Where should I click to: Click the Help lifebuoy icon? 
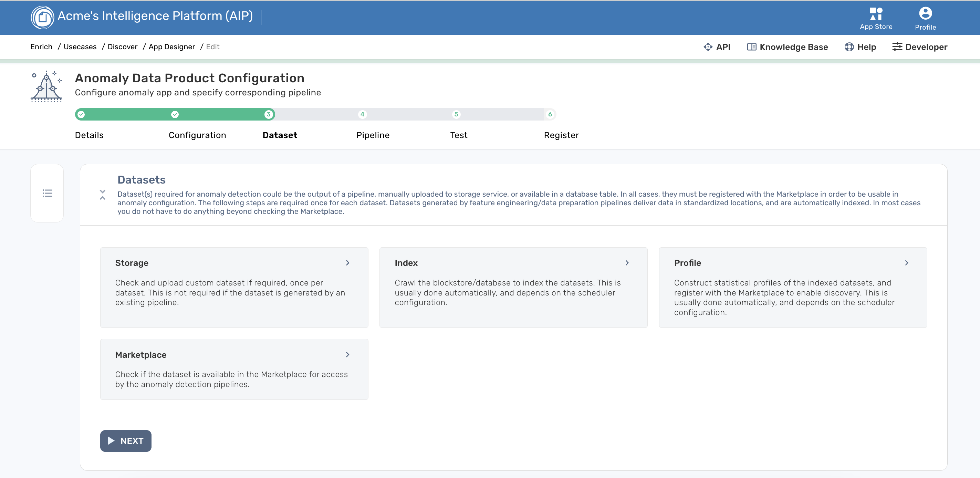click(849, 47)
